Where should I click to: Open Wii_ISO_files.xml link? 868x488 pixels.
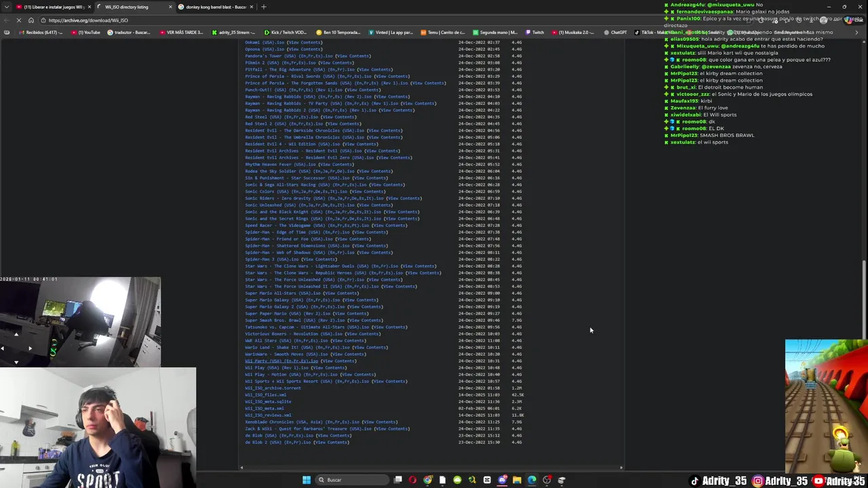[x=265, y=394]
